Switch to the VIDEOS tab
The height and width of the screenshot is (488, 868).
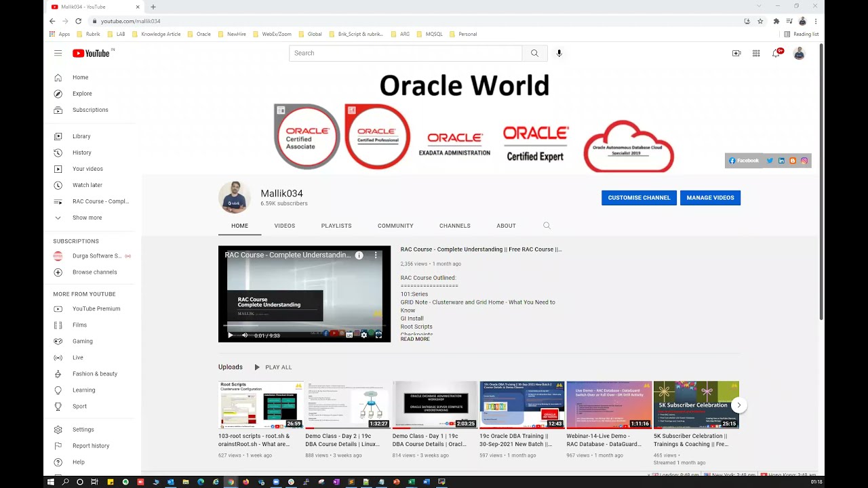(x=284, y=226)
